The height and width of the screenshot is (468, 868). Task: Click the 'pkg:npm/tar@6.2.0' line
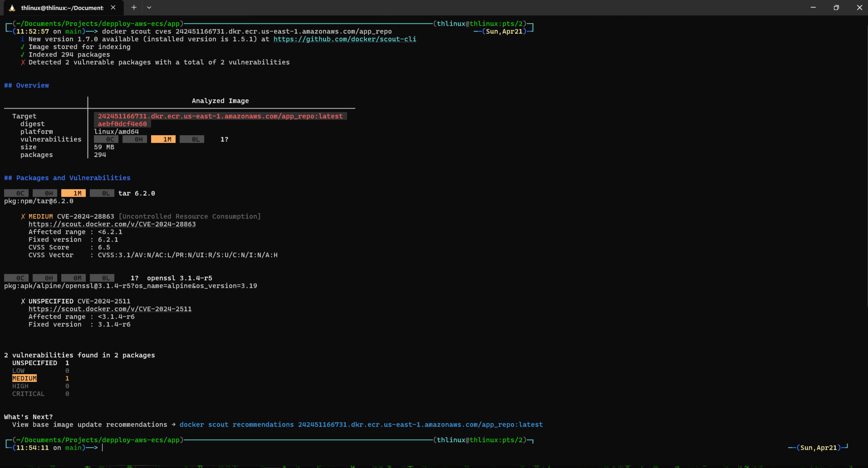pyautogui.click(x=39, y=201)
